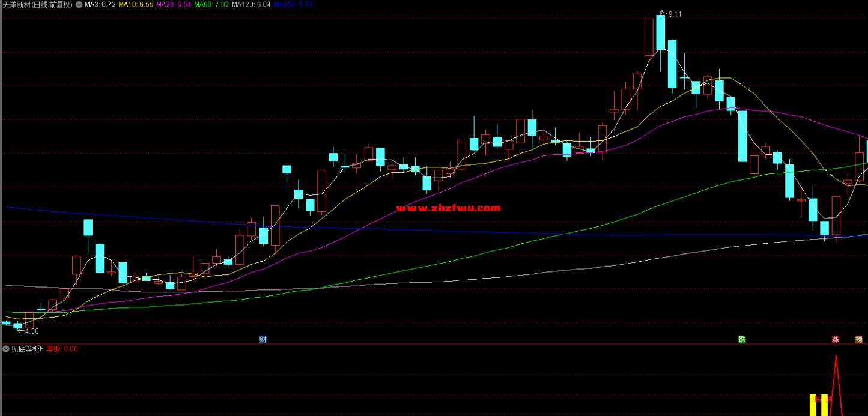Click the 榜 ranking event marker
This screenshot has width=868, height=416.
pos(859,339)
